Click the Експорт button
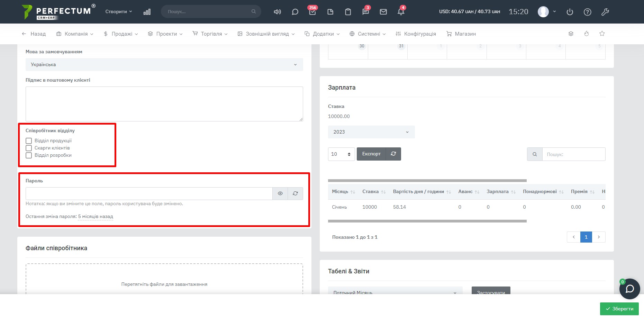Image resolution: width=644 pixels, height=318 pixels. [x=371, y=154]
